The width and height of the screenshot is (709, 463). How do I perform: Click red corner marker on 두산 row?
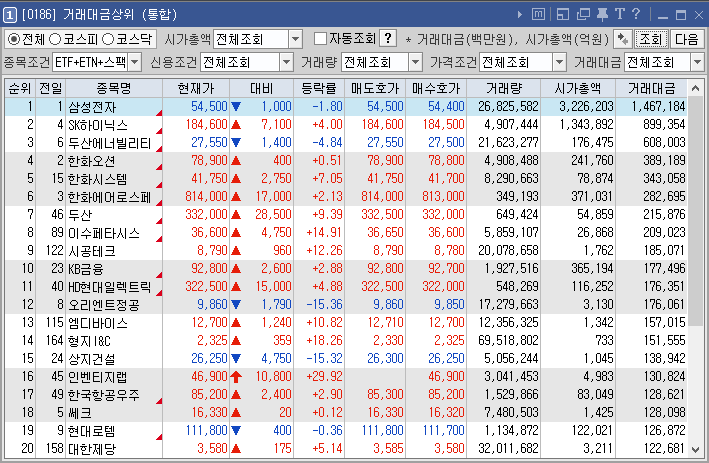[159, 221]
